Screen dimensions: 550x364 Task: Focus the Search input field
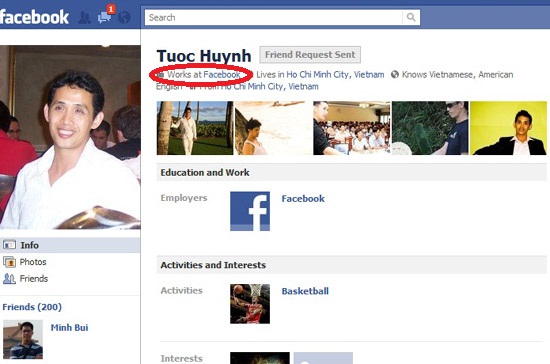pyautogui.click(x=274, y=17)
